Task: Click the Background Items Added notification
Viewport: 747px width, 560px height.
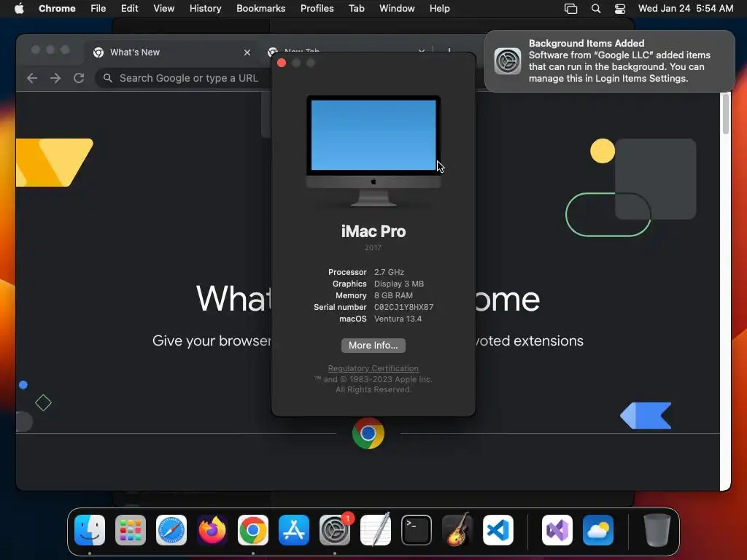Action: pos(609,61)
